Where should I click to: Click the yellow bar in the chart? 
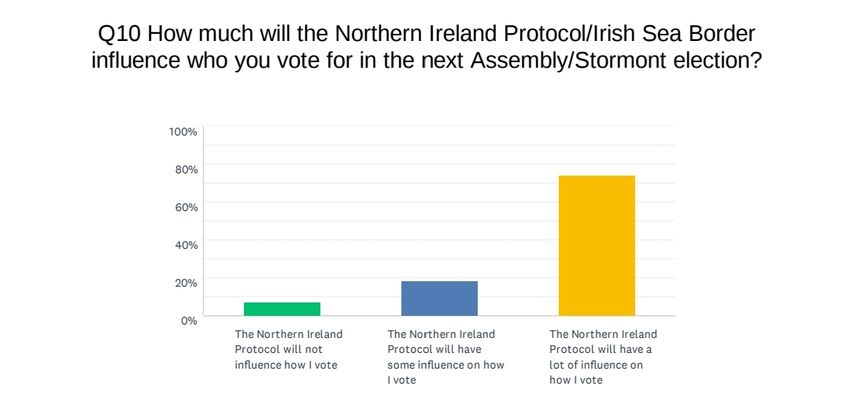point(597,246)
